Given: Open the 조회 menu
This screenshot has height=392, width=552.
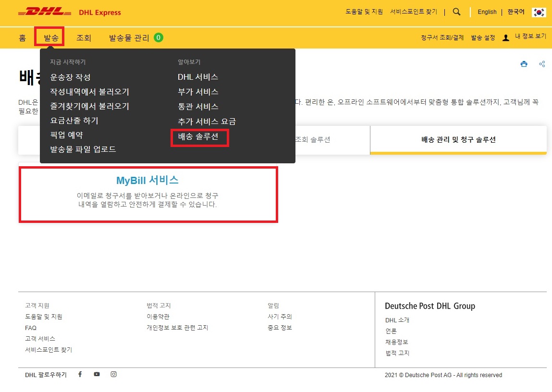Looking at the screenshot, I should point(84,37).
